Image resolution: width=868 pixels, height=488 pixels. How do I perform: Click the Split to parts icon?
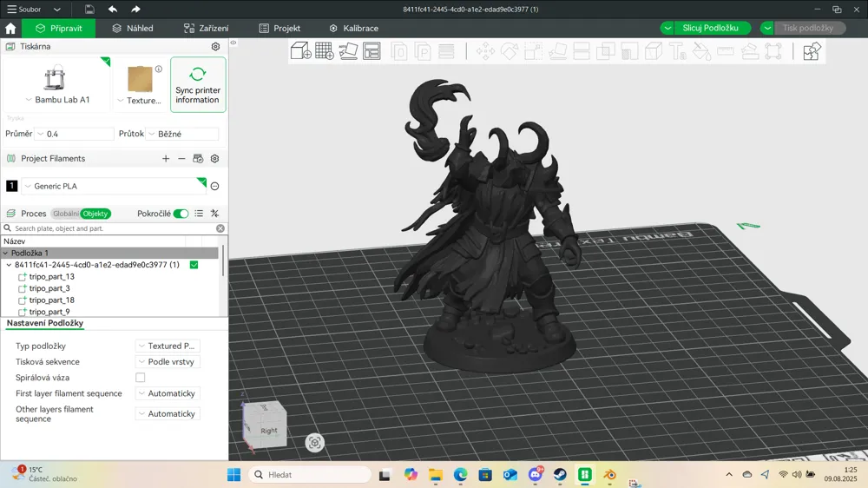[423, 51]
